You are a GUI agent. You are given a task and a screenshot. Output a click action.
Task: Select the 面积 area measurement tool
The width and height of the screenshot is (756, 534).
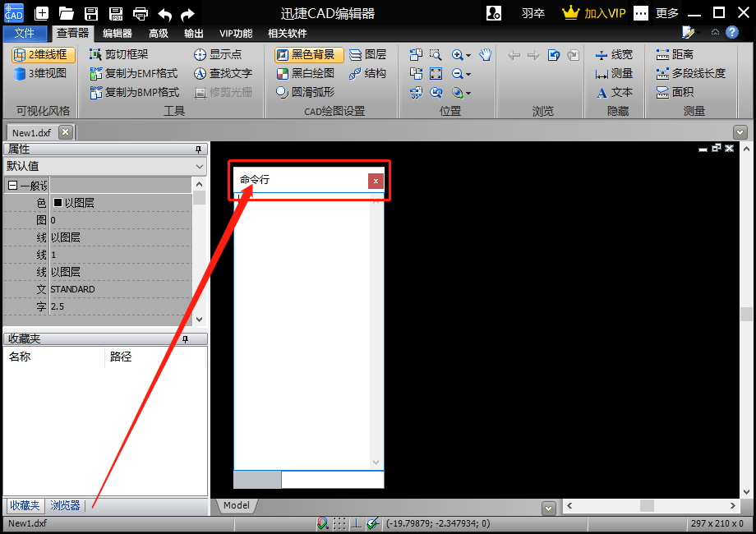(675, 92)
